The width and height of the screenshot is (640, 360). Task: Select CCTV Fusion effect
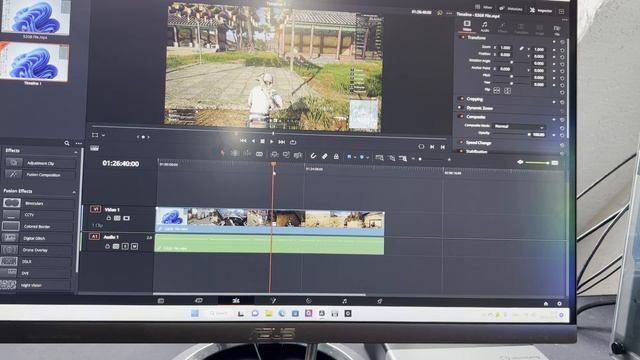(38, 215)
